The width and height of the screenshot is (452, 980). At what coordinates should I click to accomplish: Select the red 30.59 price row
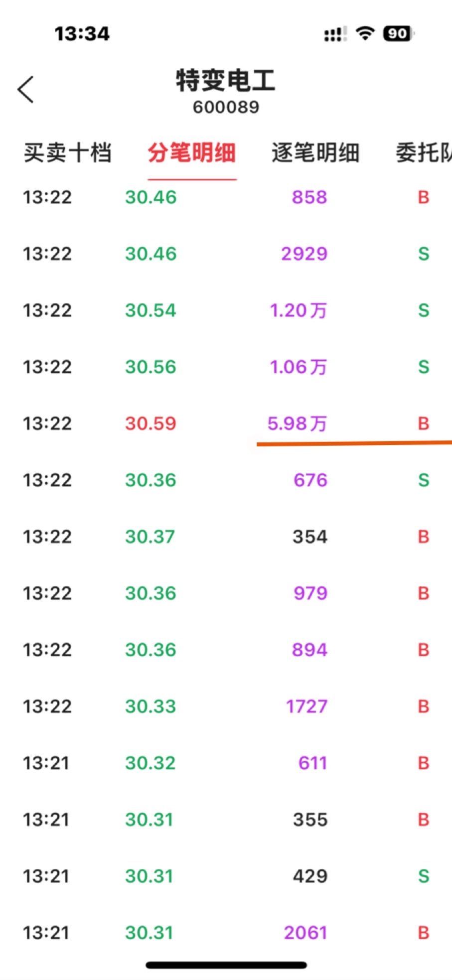[x=151, y=423]
